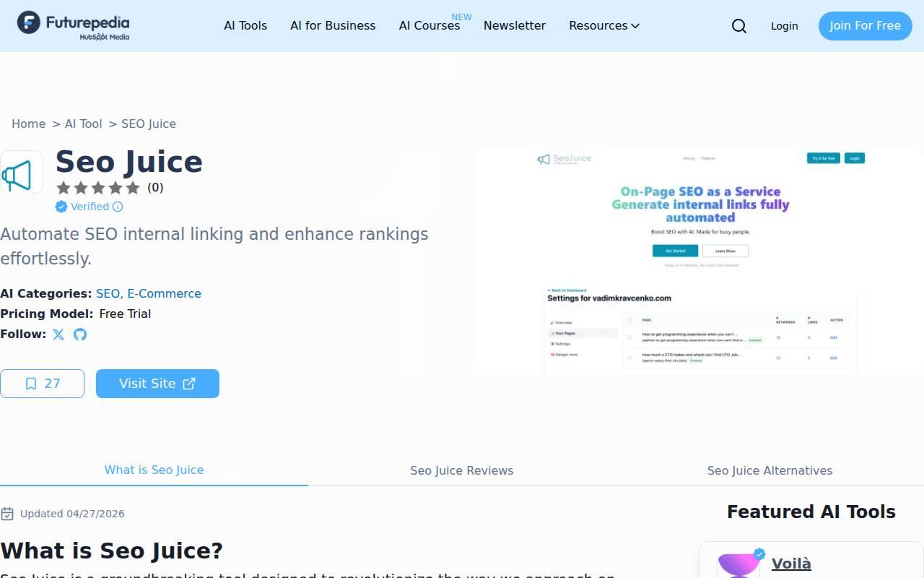Bookmark Seo Juice using the 27 button
924x578 pixels.
pos(42,384)
